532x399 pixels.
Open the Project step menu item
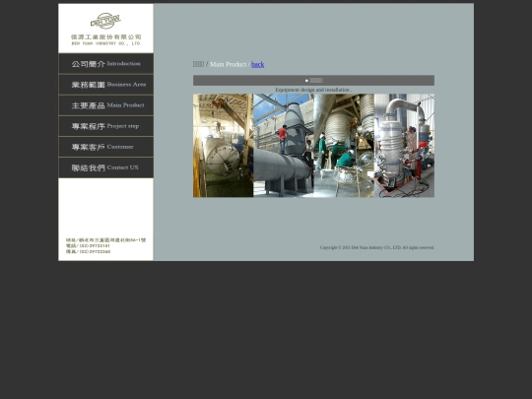tap(105, 126)
